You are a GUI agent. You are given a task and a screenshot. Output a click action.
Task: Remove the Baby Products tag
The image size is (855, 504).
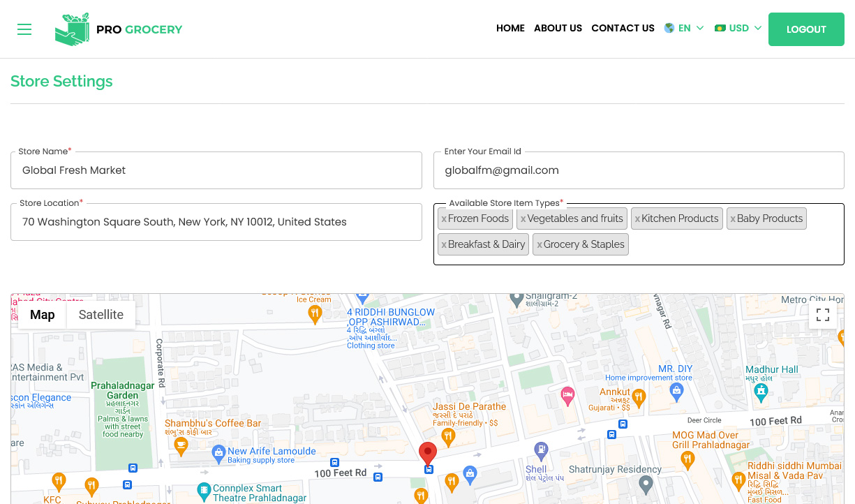coord(733,219)
